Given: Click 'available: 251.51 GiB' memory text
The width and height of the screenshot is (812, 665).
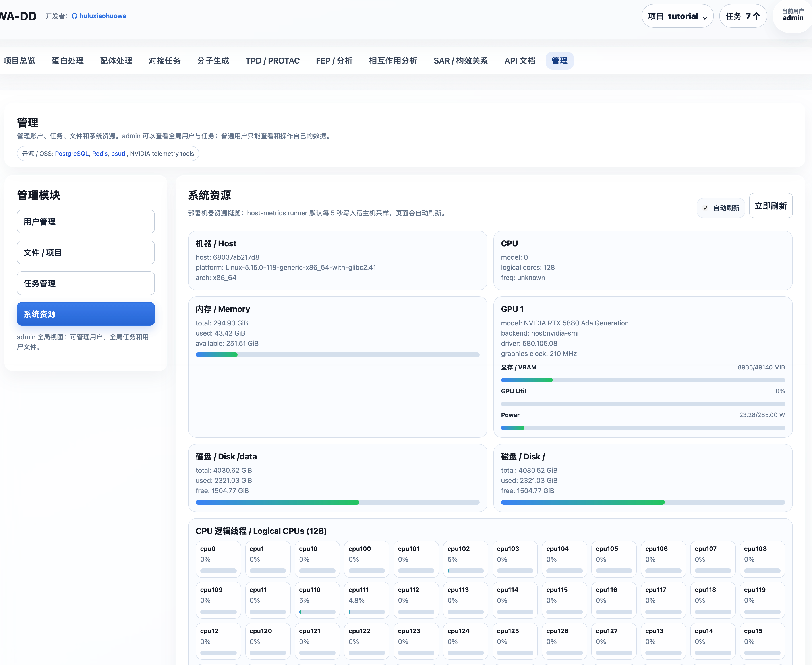Looking at the screenshot, I should pos(227,343).
